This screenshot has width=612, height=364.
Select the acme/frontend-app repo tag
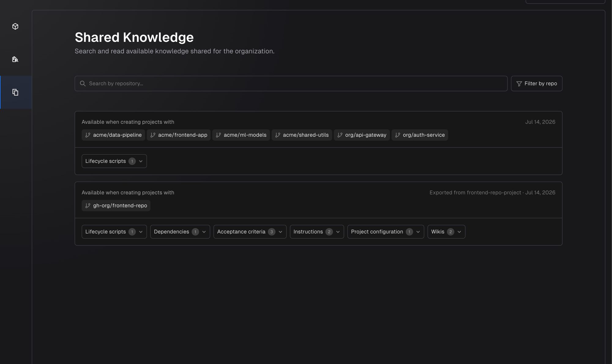coord(179,135)
